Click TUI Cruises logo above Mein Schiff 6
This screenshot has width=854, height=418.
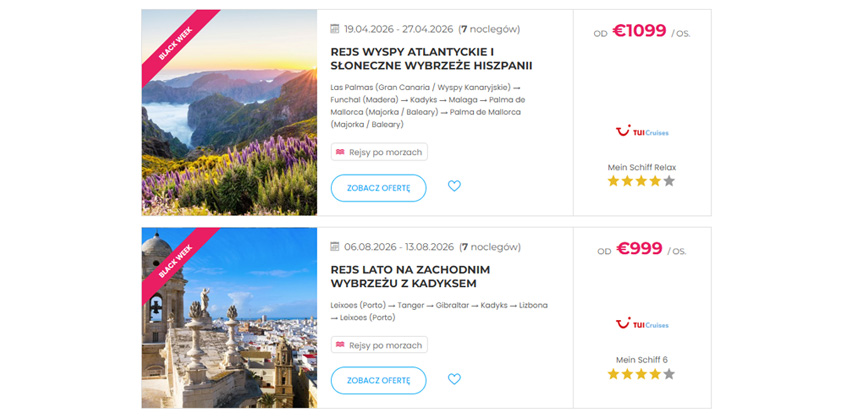(x=641, y=324)
